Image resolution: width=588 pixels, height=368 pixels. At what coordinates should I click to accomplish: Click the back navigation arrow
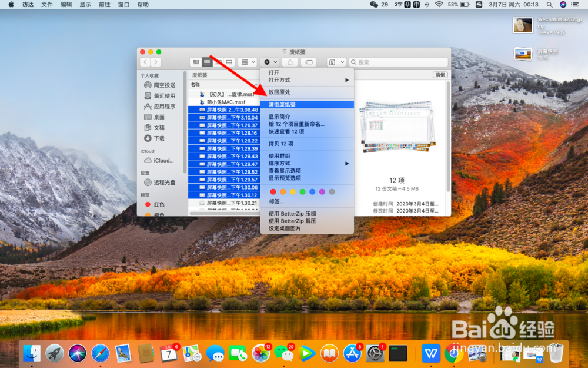[145, 62]
